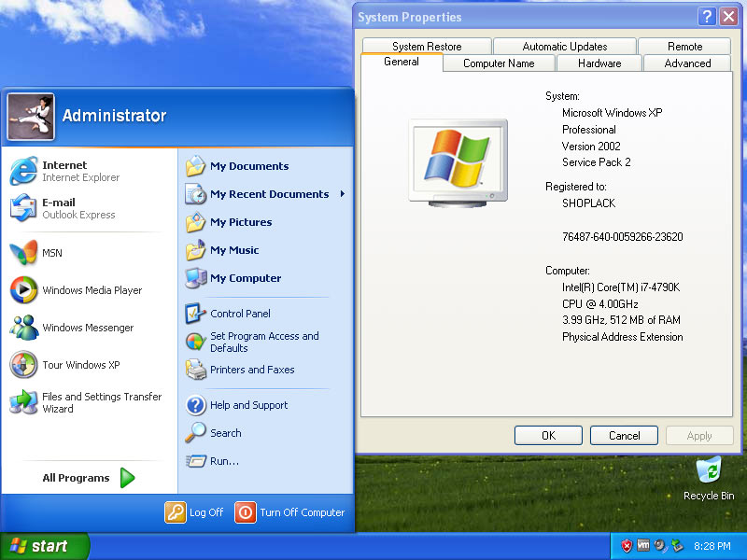This screenshot has height=560, width=747.
Task: Click the "System:" label
Action: click(x=563, y=96)
